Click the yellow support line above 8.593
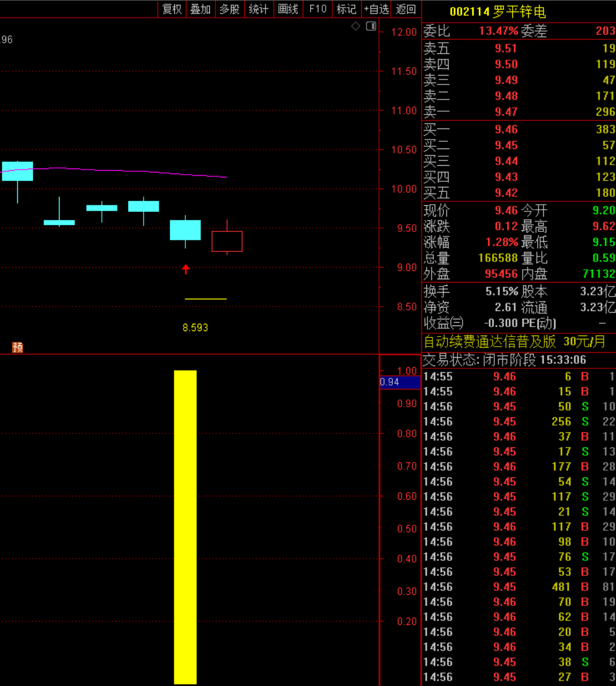 (205, 299)
